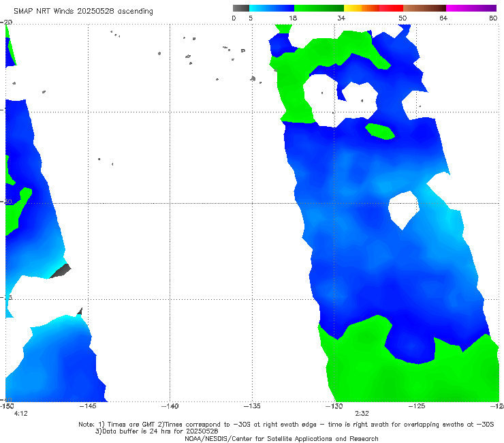The height and width of the screenshot is (443, 504).
Task: Click the longitude label '-130'
Action: click(x=334, y=406)
